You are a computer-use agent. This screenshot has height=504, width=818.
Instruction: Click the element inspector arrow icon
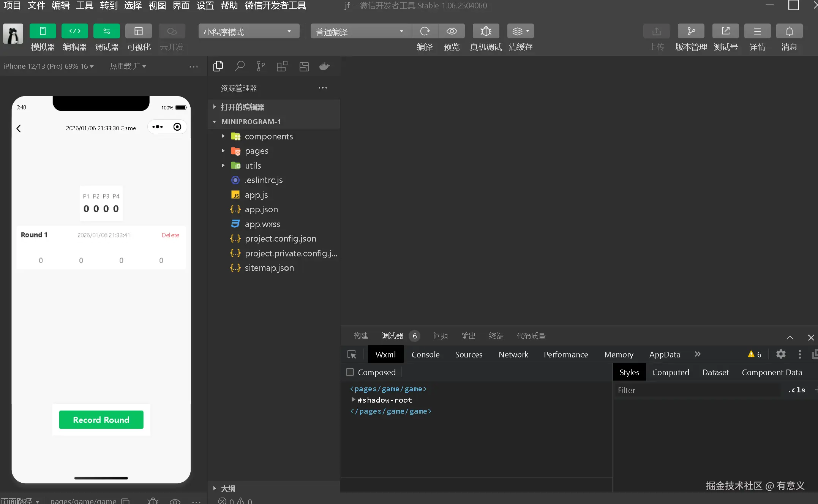[x=352, y=354]
